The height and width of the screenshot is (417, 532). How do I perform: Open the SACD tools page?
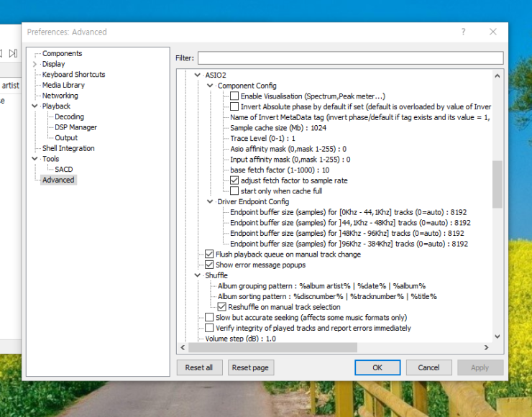click(64, 169)
